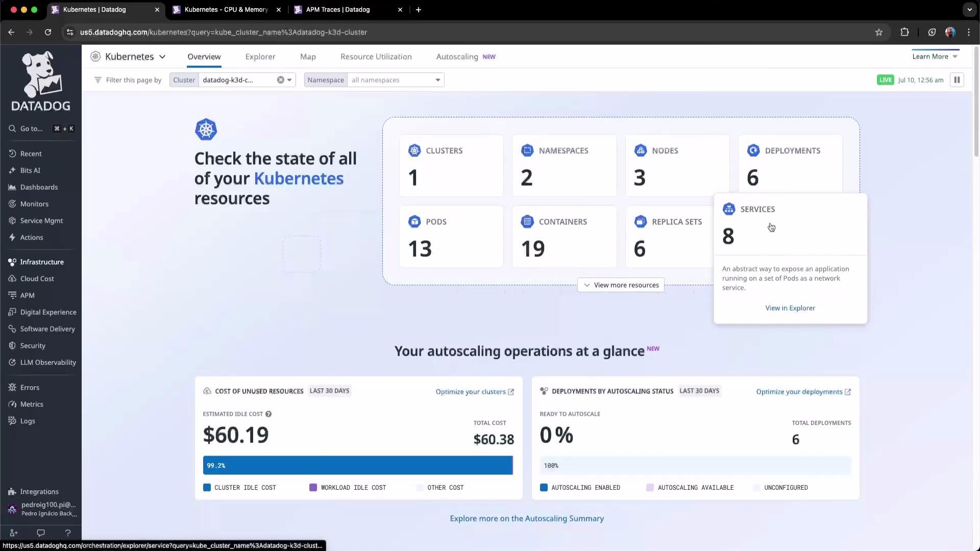Click the Errors bug icon

coord(12,388)
